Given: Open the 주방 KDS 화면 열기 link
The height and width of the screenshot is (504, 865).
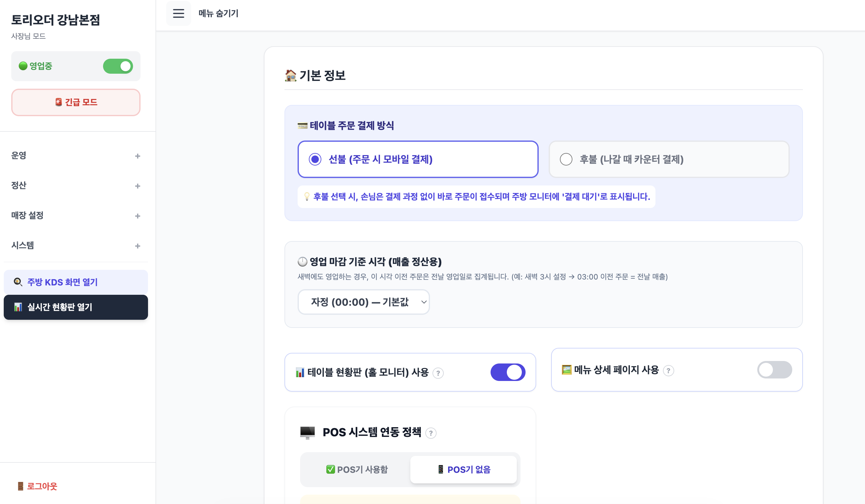Looking at the screenshot, I should click(x=76, y=282).
